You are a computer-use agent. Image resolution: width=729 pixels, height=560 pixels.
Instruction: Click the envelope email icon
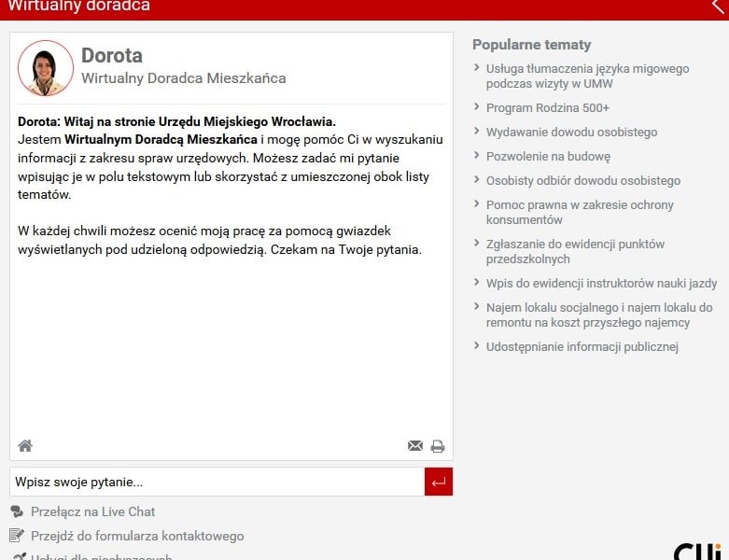click(x=415, y=446)
